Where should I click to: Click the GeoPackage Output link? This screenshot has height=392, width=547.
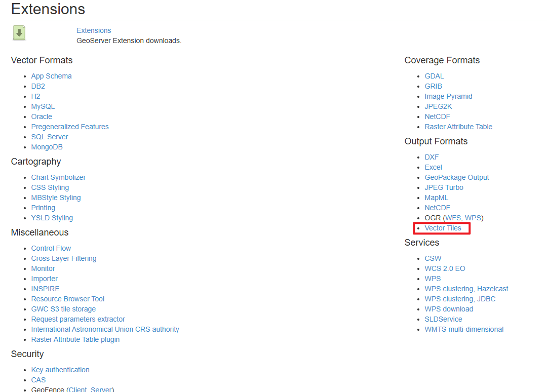pyautogui.click(x=457, y=177)
